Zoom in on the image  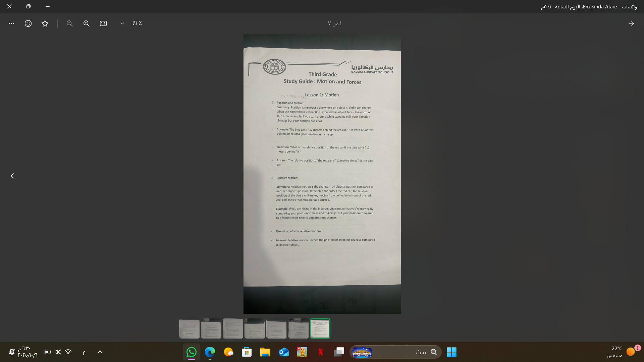coord(87,23)
